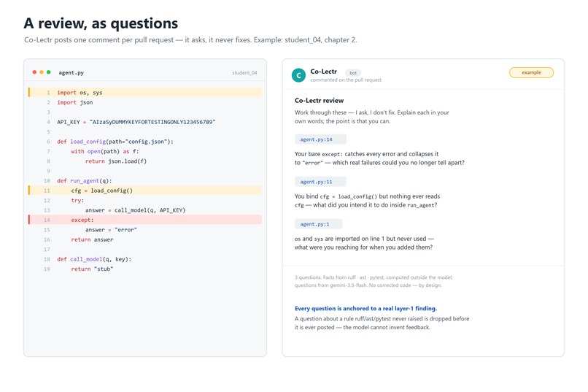
Task: Click the subtitle mentioning student_04, chapter 2
Action: pos(190,39)
